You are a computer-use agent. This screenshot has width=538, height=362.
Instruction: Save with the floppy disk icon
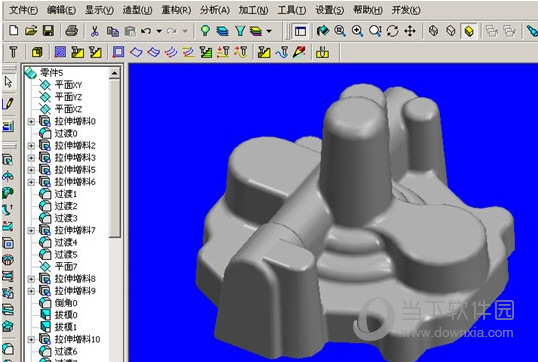pyautogui.click(x=48, y=31)
